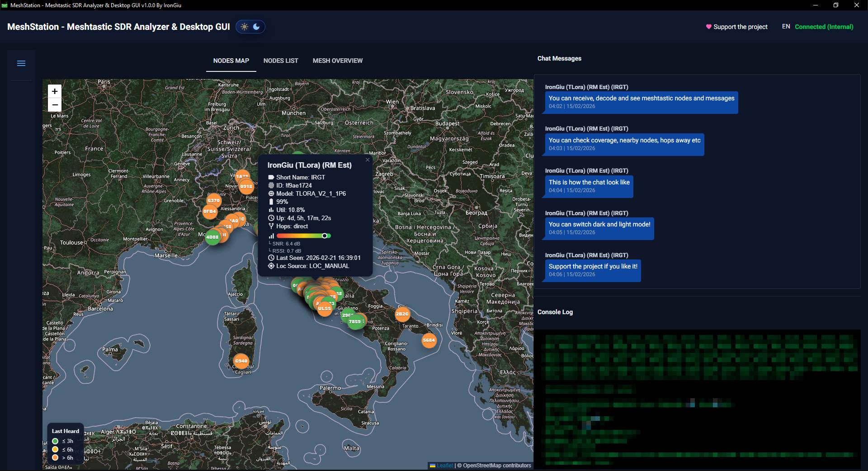Click the heart icon beside Support
This screenshot has height=471, width=868.
(709, 27)
